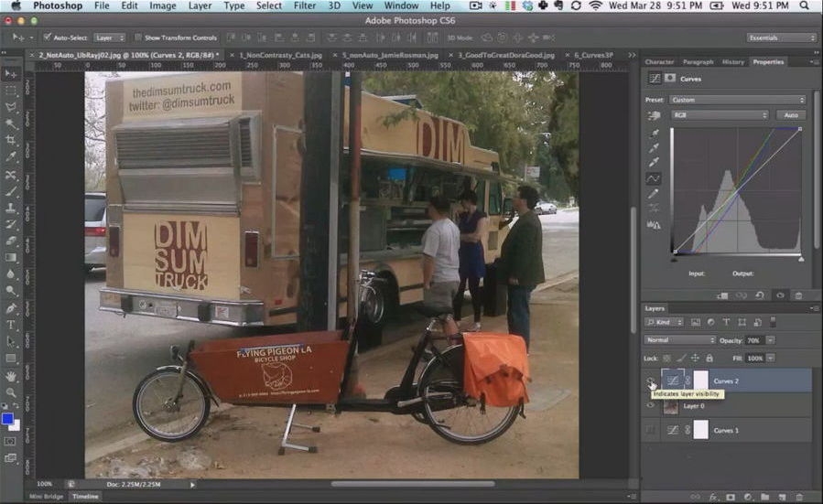The width and height of the screenshot is (823, 504).
Task: Click the Opacity value field
Action: point(754,340)
